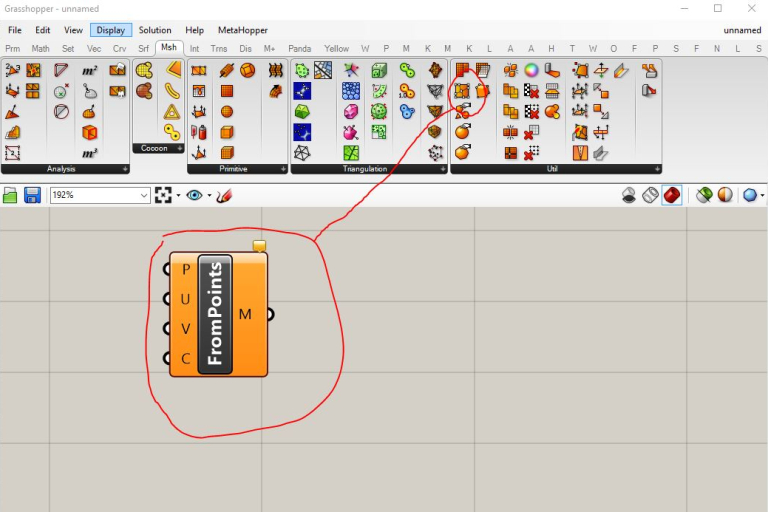
Task: Switch to the Crv ribbon tab
Action: coord(120,48)
